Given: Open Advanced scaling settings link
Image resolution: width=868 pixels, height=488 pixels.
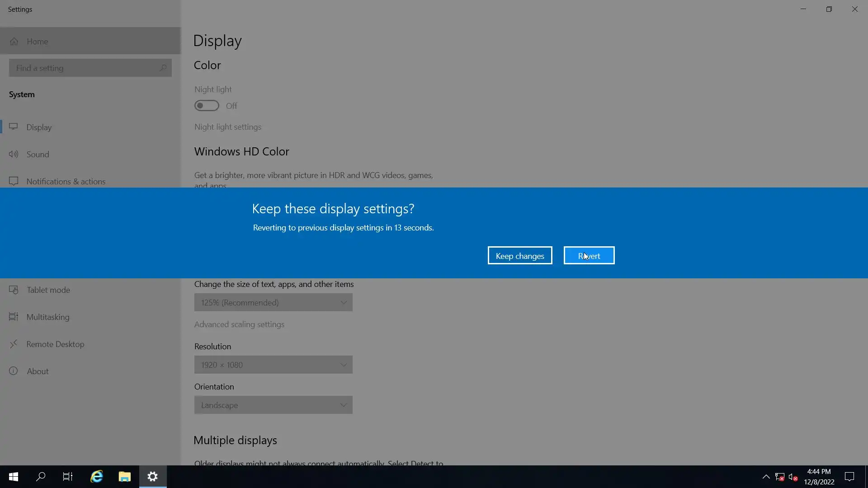Looking at the screenshot, I should pyautogui.click(x=239, y=324).
